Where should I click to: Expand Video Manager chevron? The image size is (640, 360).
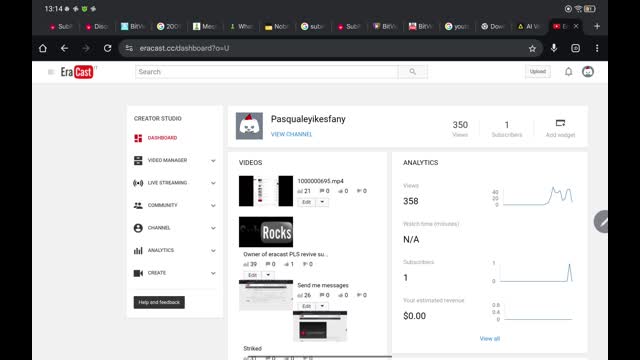213,161
